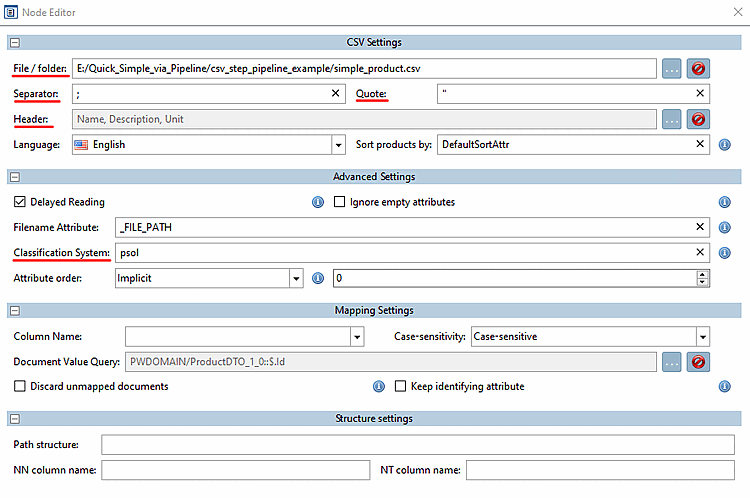750x498 pixels.
Task: Decrease the Attribute order number value
Action: pos(702,282)
